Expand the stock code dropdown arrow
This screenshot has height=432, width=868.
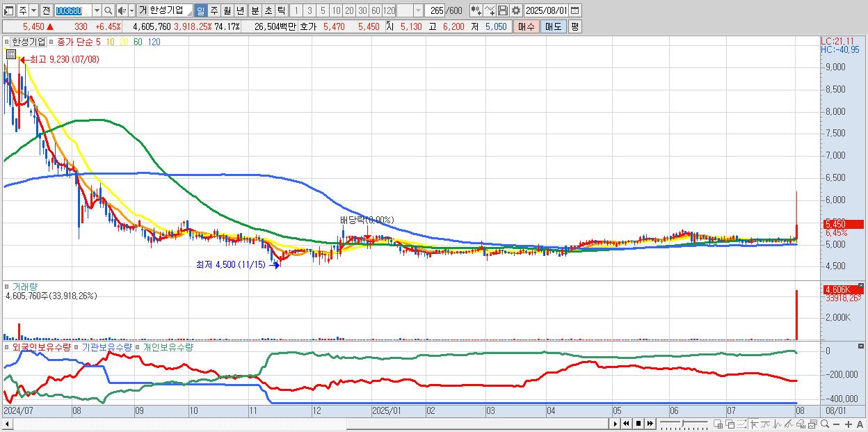pos(97,10)
